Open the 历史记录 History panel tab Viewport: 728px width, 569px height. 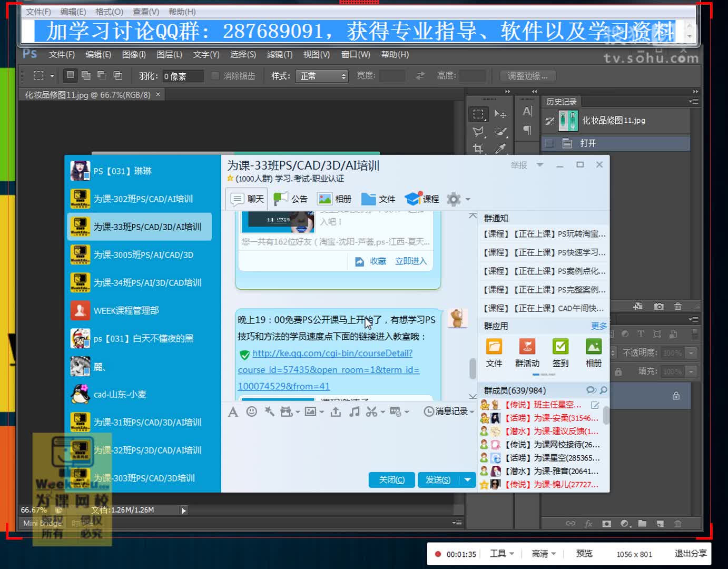562,102
